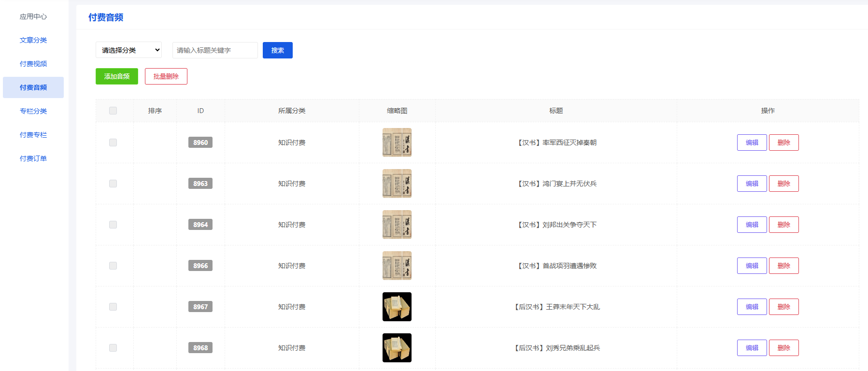Viewport: 868px width, 371px height.
Task: Navigate to 付费订单 in sidebar
Action: coord(33,158)
